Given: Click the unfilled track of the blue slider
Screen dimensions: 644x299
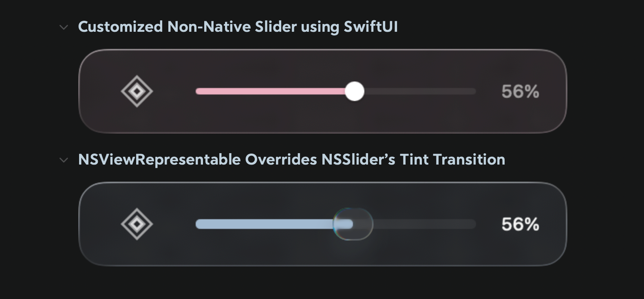Looking at the screenshot, I should click(424, 224).
